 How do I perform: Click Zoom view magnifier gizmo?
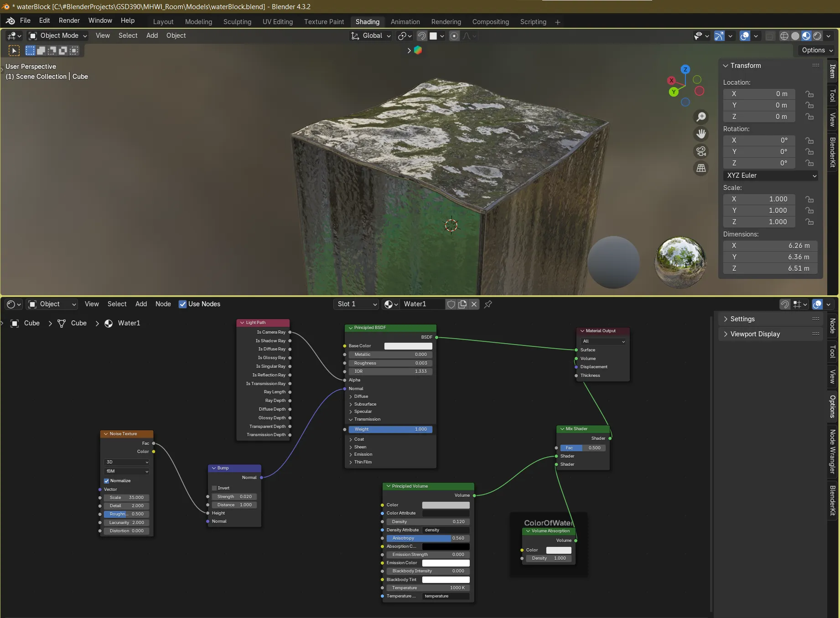pyautogui.click(x=701, y=117)
